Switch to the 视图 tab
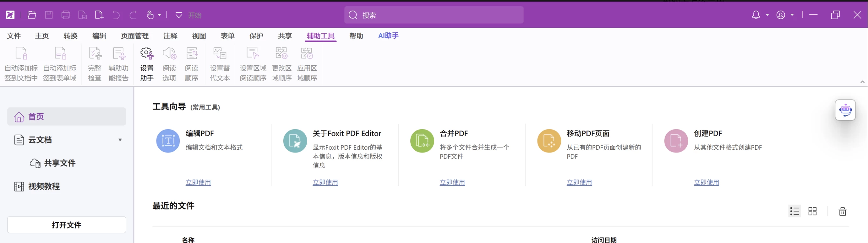The image size is (868, 243). point(199,36)
